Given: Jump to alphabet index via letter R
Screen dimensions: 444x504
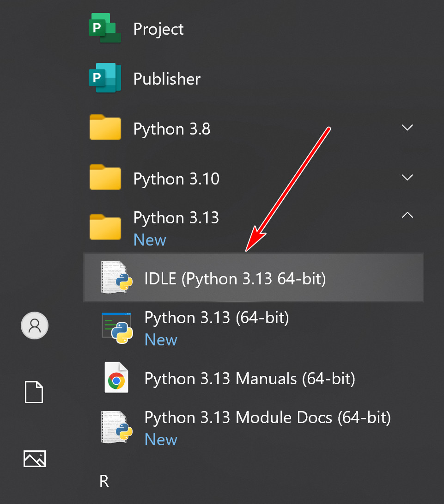Looking at the screenshot, I should [x=104, y=481].
